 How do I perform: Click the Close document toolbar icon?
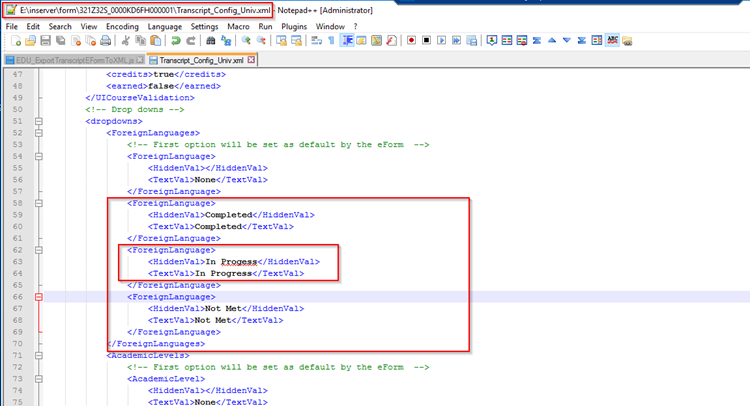pos(76,41)
